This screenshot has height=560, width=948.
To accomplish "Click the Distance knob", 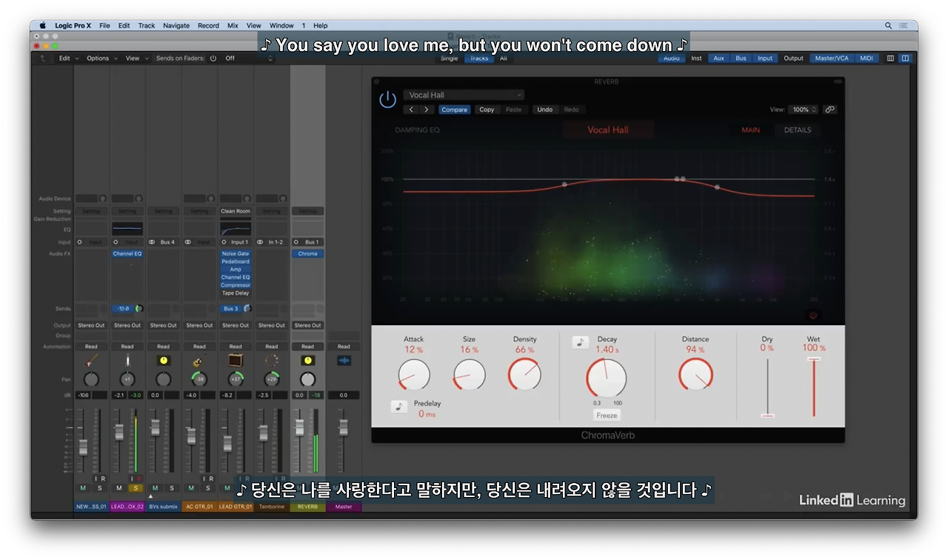I will click(695, 375).
